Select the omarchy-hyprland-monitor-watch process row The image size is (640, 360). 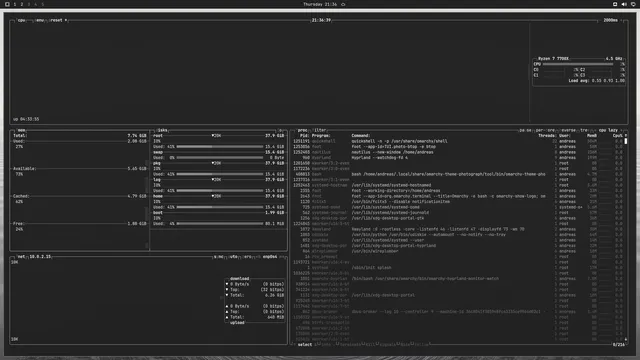[x=458, y=279]
